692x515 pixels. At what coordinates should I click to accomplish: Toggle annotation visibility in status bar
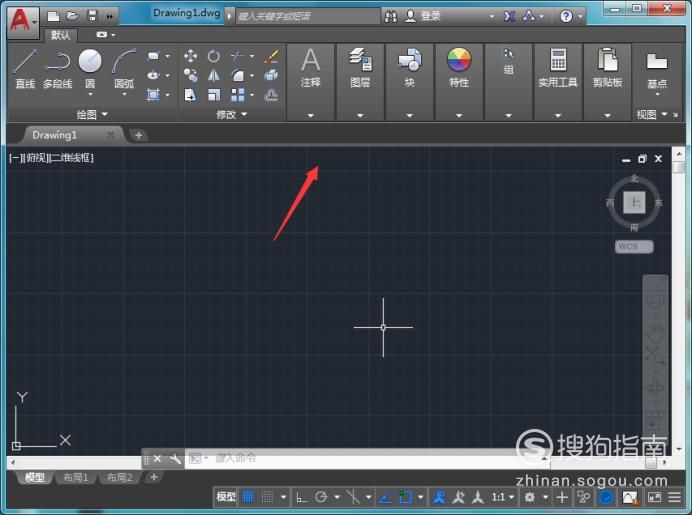[x=439, y=497]
